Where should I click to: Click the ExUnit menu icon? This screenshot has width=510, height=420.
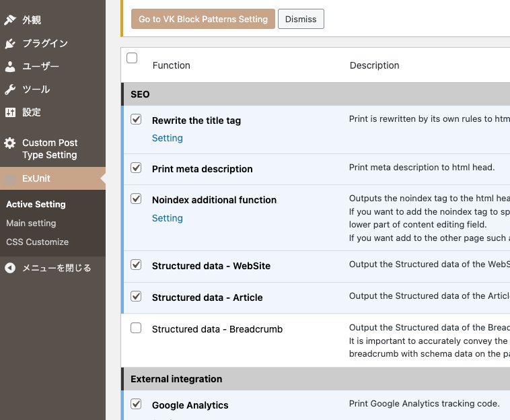pos(10,178)
